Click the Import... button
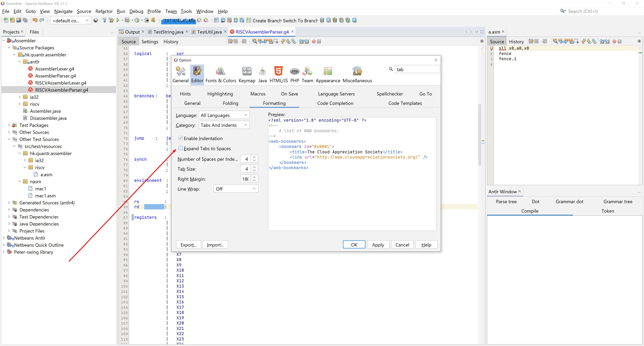 point(215,244)
